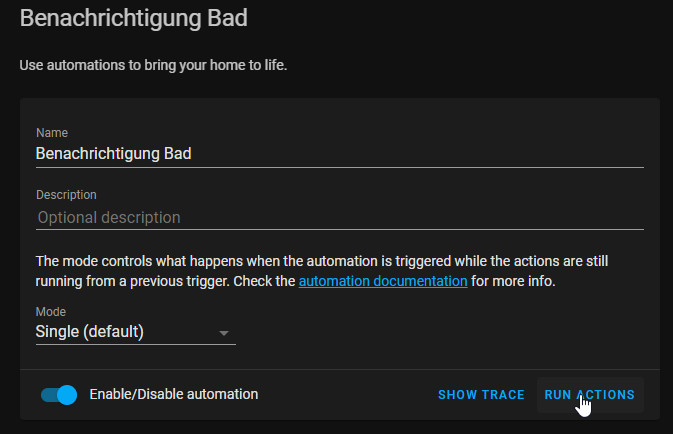Click the blue knob of the automation switch
The width and height of the screenshot is (673, 434).
coord(67,395)
